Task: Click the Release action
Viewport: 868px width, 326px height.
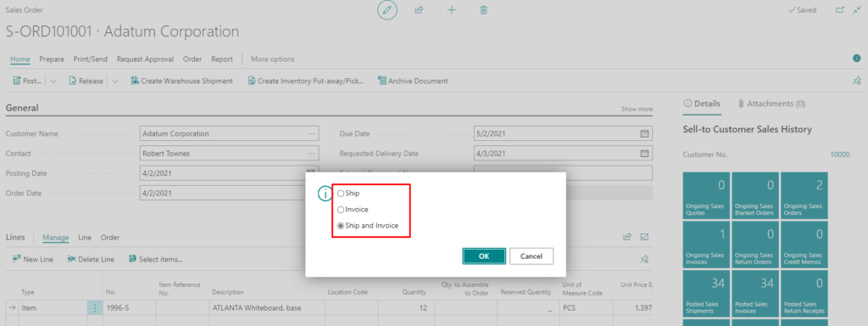Action: coord(86,81)
